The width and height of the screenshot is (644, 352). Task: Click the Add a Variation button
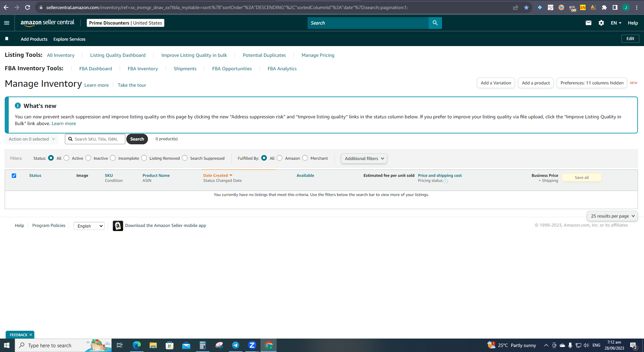(x=496, y=83)
